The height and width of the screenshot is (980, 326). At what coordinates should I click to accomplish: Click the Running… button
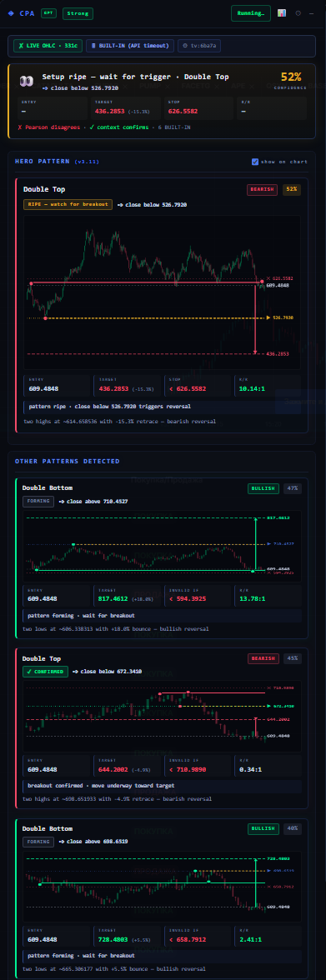coord(251,13)
